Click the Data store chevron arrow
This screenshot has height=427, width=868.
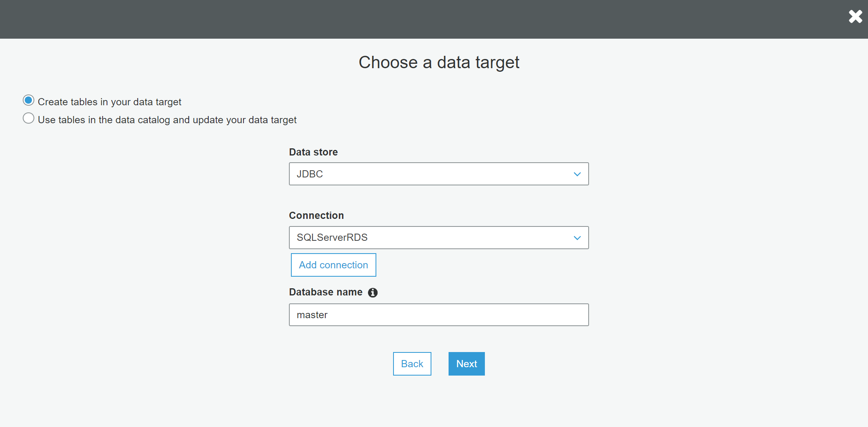click(577, 174)
